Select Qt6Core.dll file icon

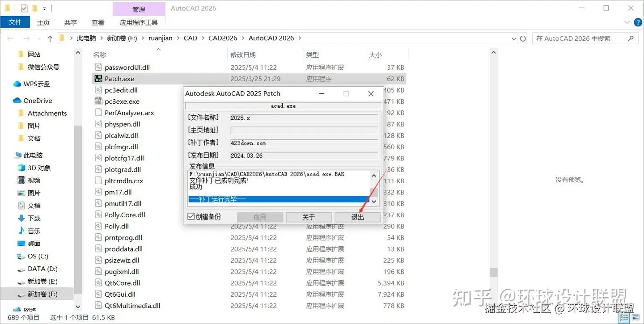98,283
